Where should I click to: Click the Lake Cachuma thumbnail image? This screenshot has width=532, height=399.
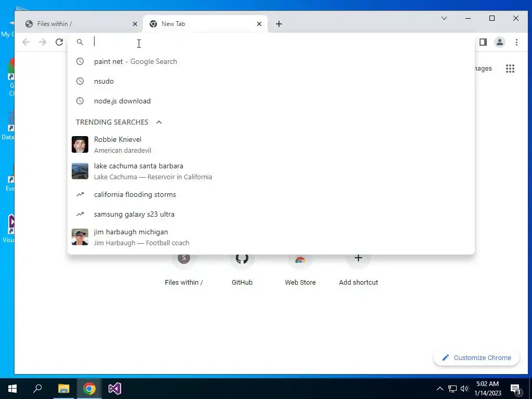pyautogui.click(x=80, y=171)
